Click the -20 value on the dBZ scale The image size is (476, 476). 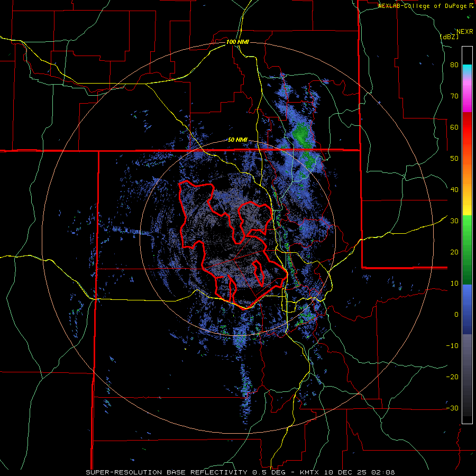[452, 377]
